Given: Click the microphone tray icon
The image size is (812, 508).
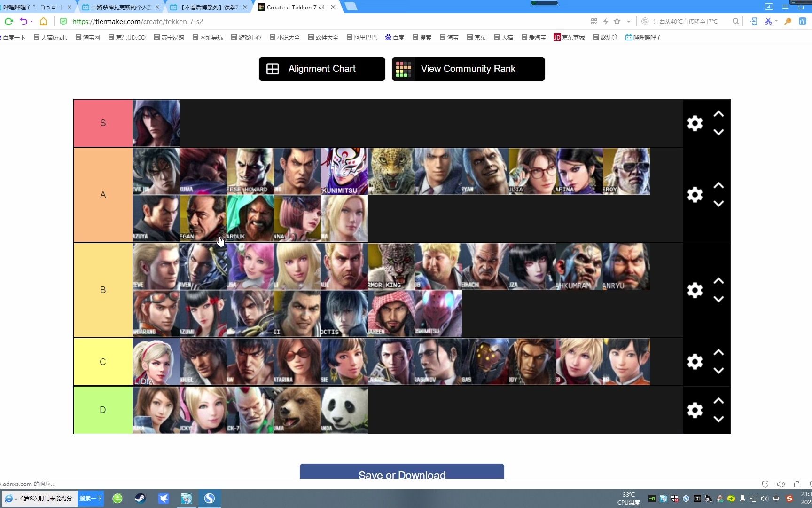Looking at the screenshot, I should (x=742, y=499).
